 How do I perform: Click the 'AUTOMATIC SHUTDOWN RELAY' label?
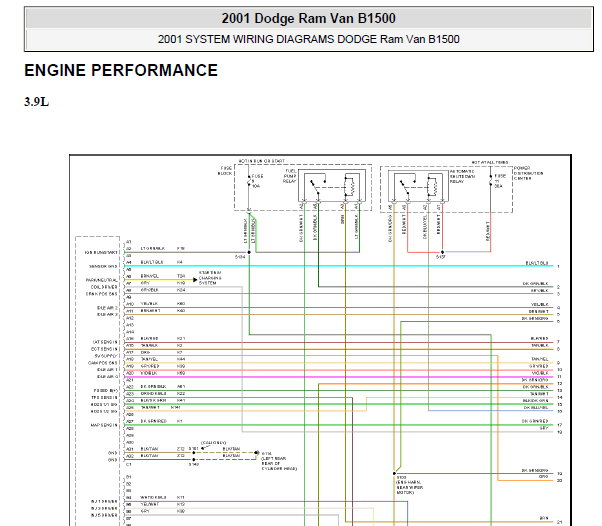(x=462, y=176)
